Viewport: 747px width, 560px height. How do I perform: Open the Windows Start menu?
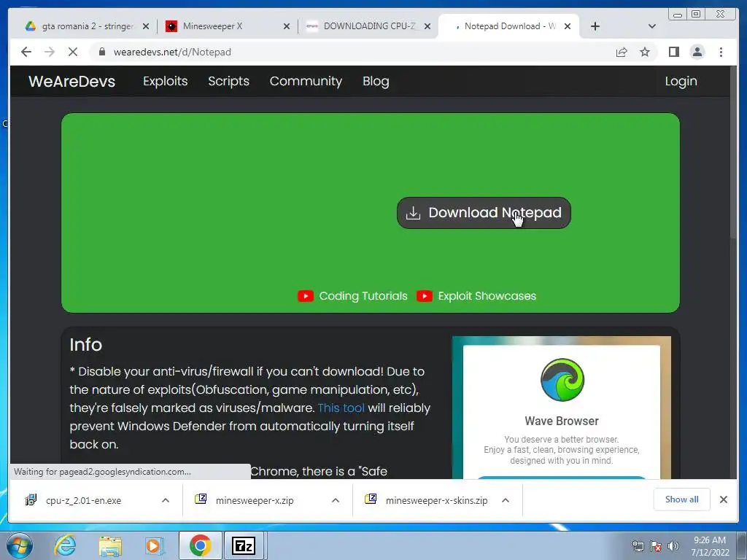(20, 545)
